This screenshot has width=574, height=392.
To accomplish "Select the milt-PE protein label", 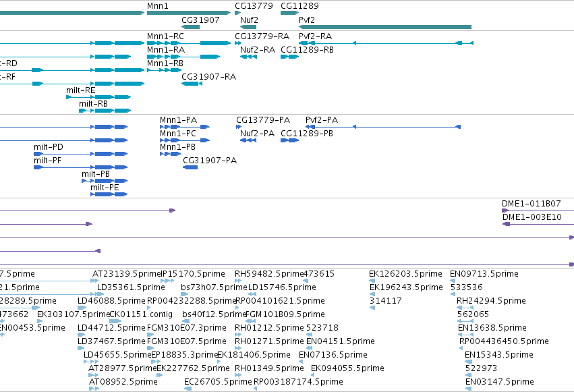I will click(x=105, y=188).
